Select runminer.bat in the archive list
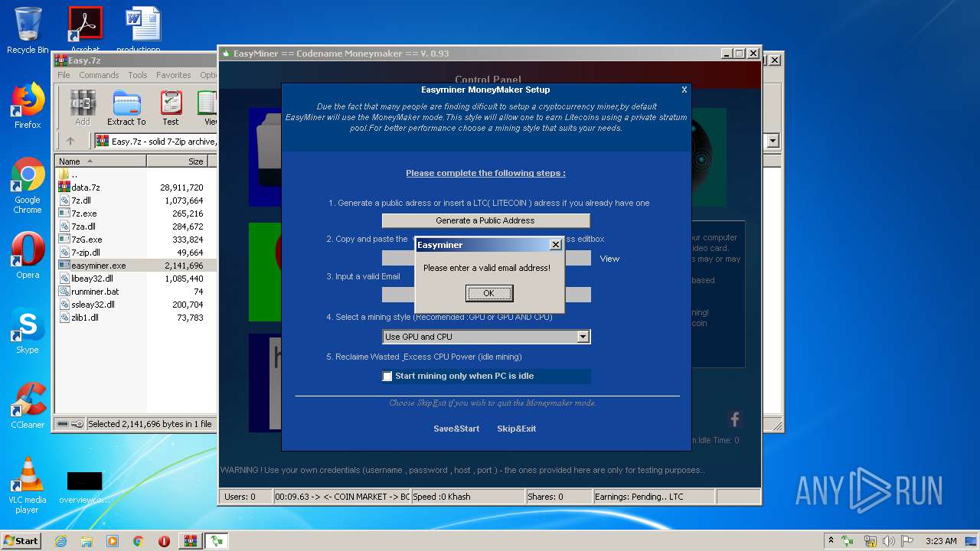This screenshot has width=980, height=551. [x=95, y=292]
